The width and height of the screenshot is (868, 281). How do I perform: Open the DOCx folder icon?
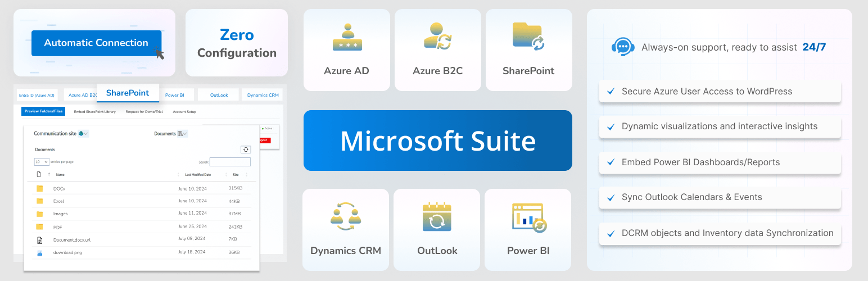(39, 188)
